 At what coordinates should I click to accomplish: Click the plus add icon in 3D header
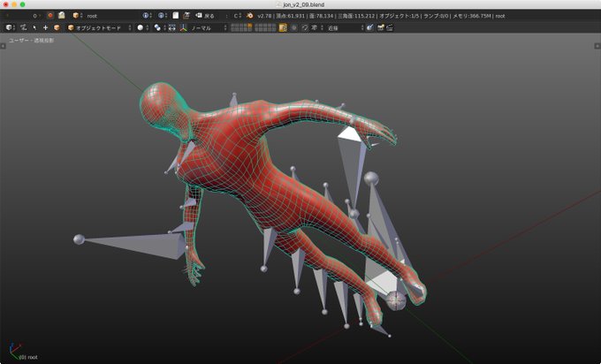coord(46,27)
